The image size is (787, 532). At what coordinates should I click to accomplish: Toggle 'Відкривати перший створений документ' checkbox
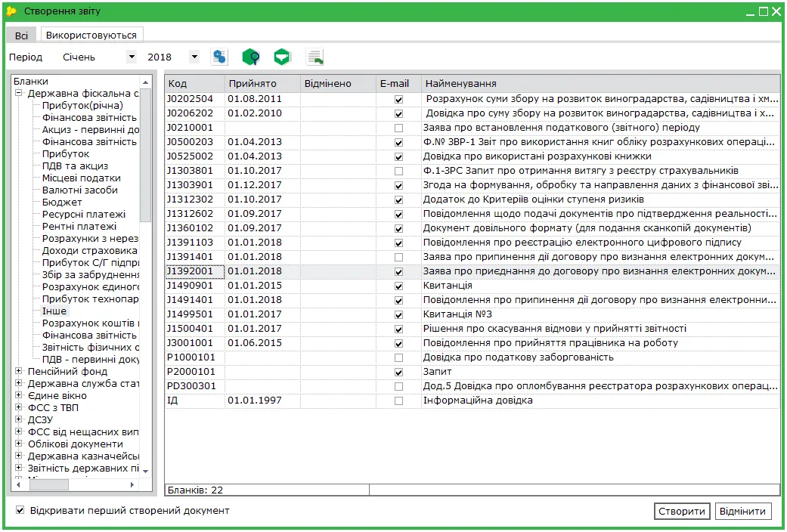click(x=20, y=510)
